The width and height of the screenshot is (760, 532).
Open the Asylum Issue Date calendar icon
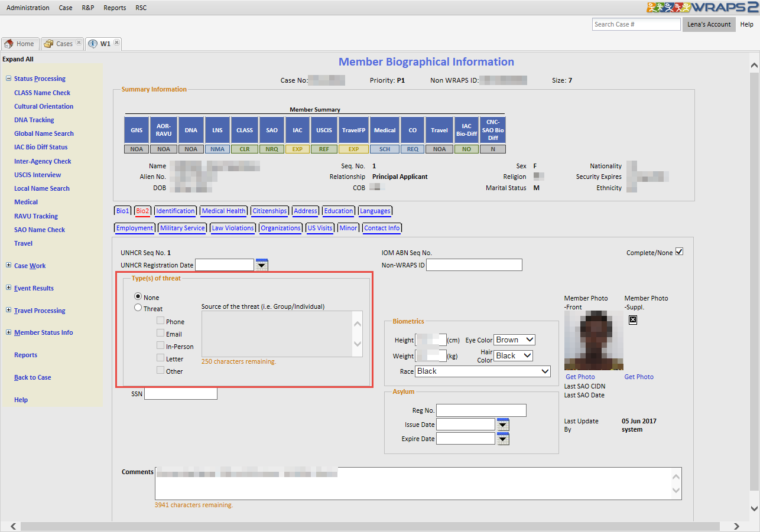503,425
